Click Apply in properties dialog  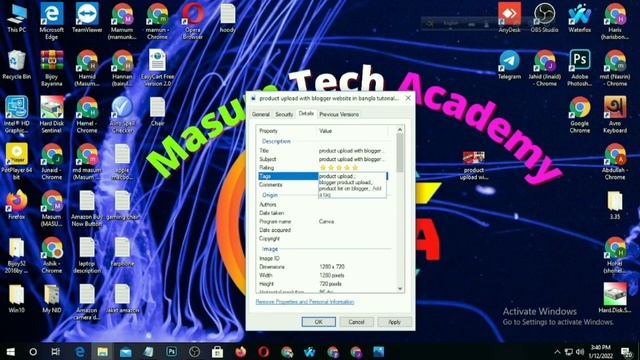pos(394,322)
